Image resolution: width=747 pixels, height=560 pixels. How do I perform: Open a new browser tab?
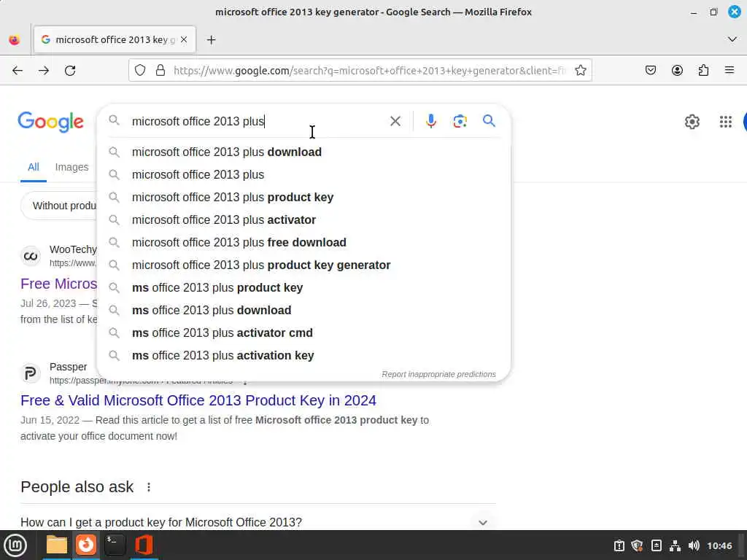point(211,40)
